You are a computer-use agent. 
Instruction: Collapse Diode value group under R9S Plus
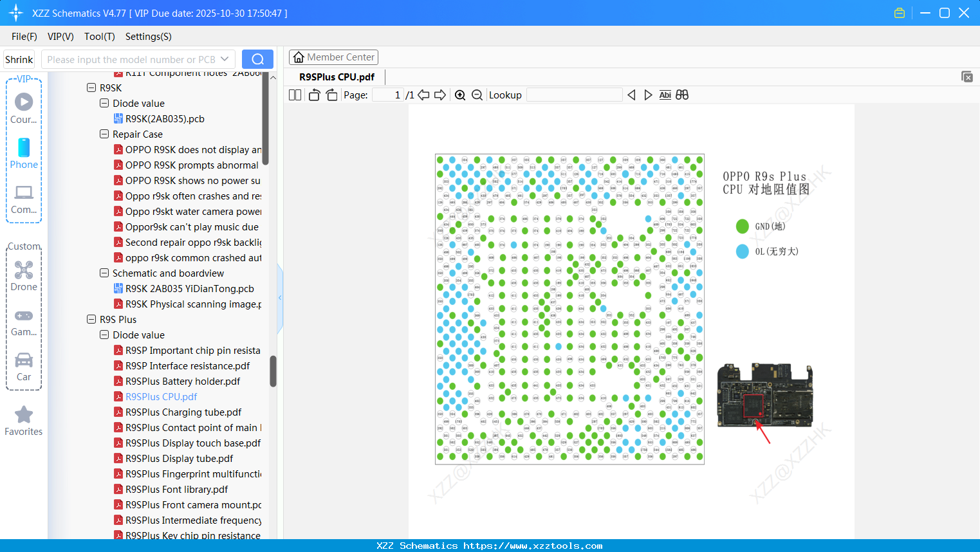pos(104,335)
